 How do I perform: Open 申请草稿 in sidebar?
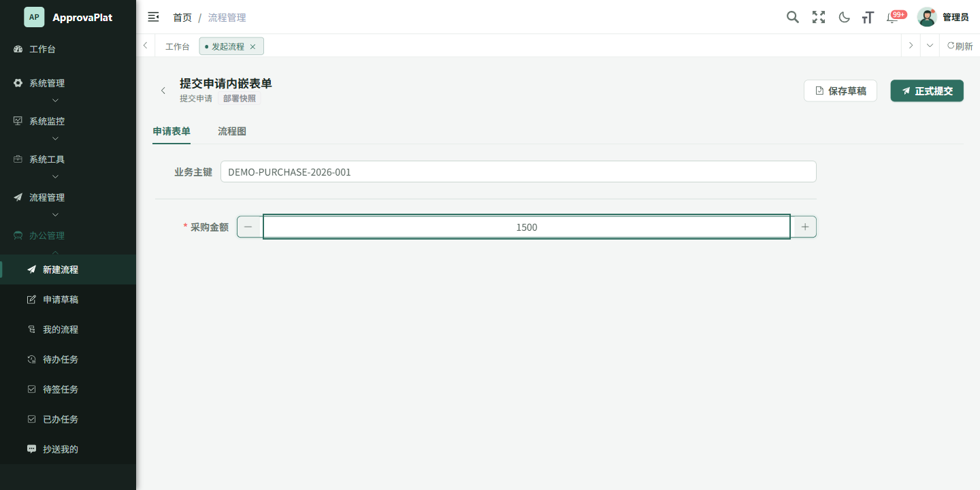pos(68,299)
